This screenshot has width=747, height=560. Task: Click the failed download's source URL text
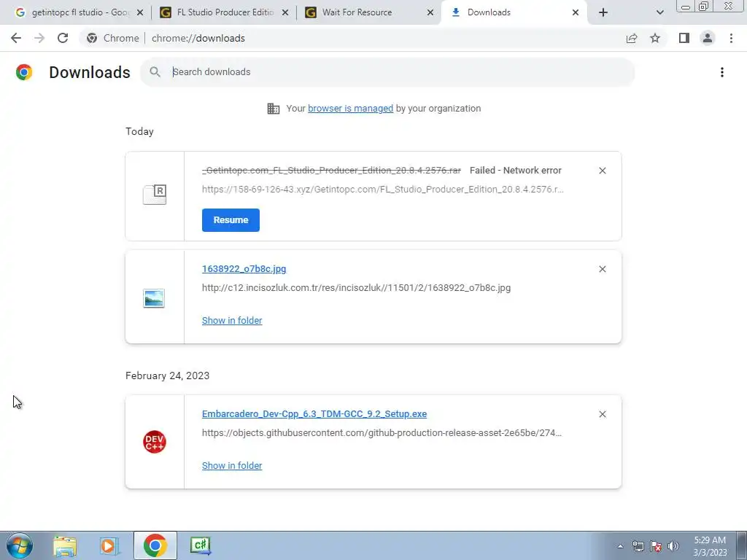pos(382,189)
